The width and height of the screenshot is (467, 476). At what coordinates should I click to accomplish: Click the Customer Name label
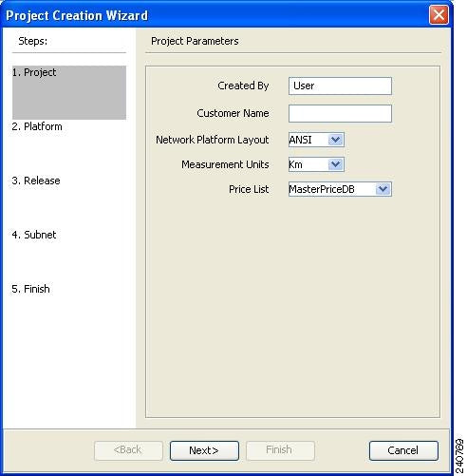click(233, 113)
